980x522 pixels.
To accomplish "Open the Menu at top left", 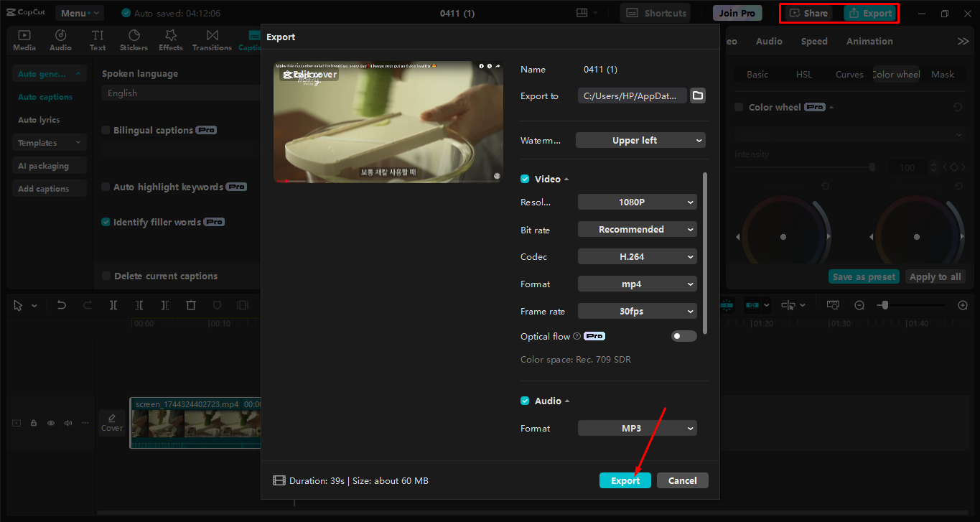I will (x=79, y=12).
